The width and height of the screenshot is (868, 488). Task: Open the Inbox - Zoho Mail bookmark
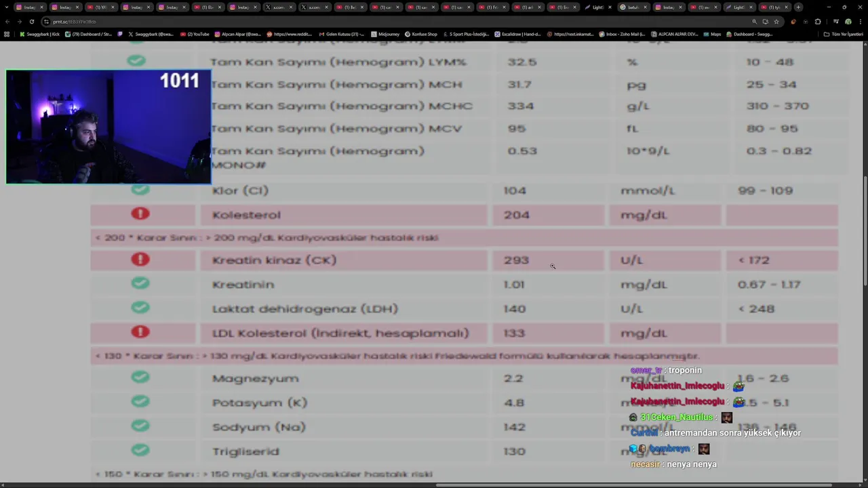[622, 34]
